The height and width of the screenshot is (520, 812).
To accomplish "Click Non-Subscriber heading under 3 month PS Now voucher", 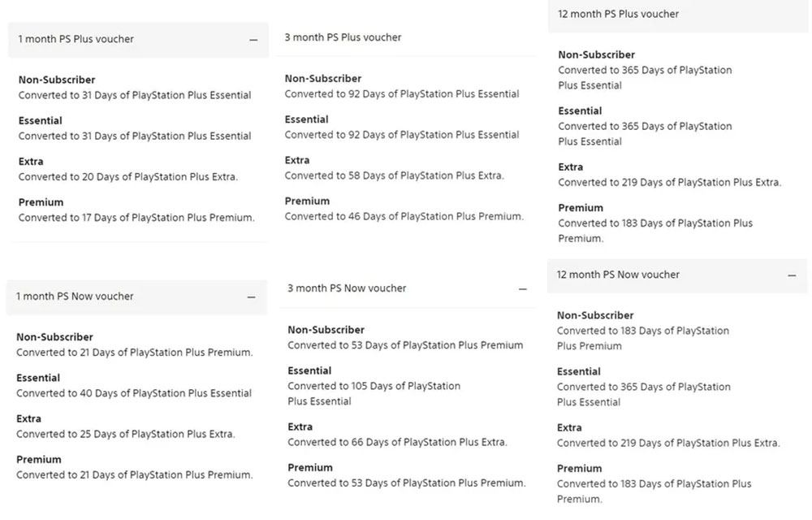I will 326,330.
